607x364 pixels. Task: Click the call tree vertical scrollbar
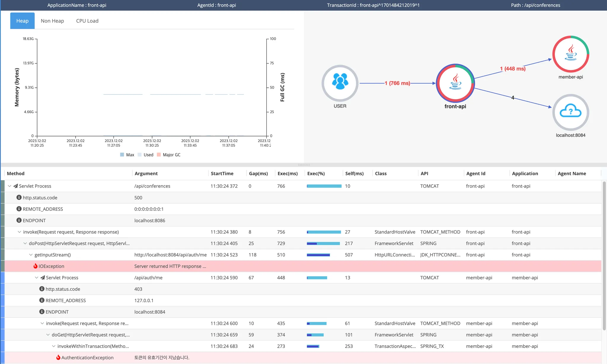[x=604, y=255]
